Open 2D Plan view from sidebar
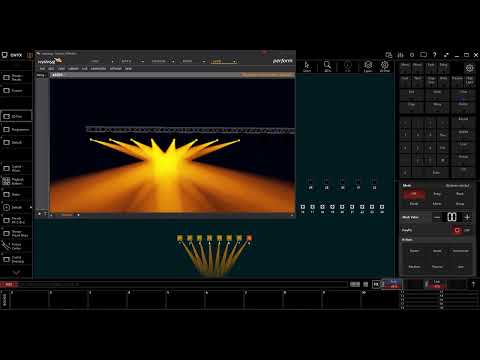480x360 pixels. [16, 116]
